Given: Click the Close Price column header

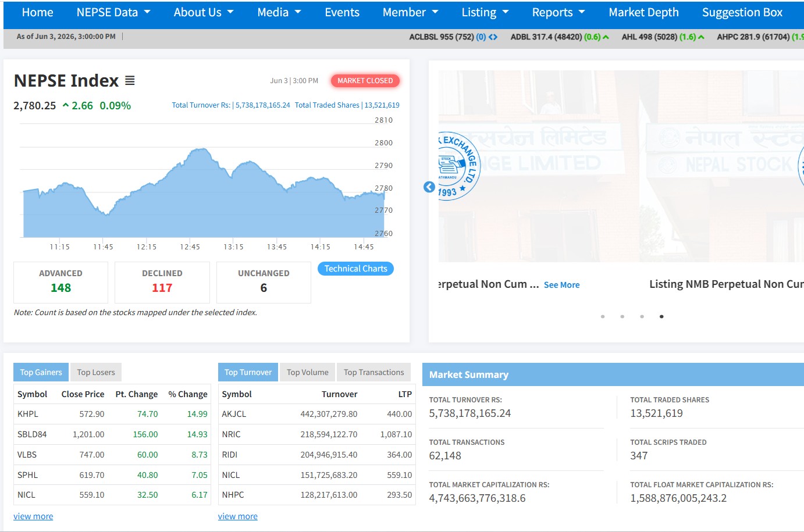Looking at the screenshot, I should click(83, 394).
